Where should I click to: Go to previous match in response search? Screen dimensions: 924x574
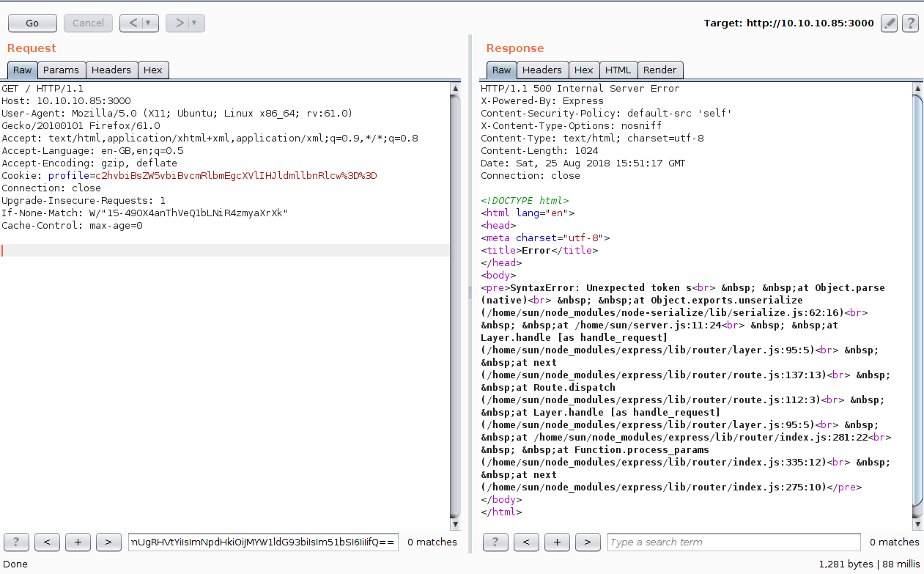click(x=526, y=542)
